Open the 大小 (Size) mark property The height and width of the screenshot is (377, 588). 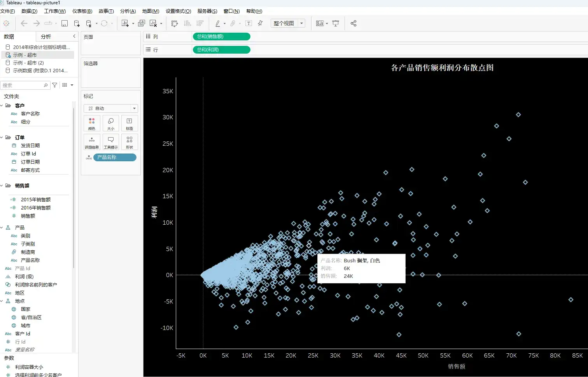(110, 123)
